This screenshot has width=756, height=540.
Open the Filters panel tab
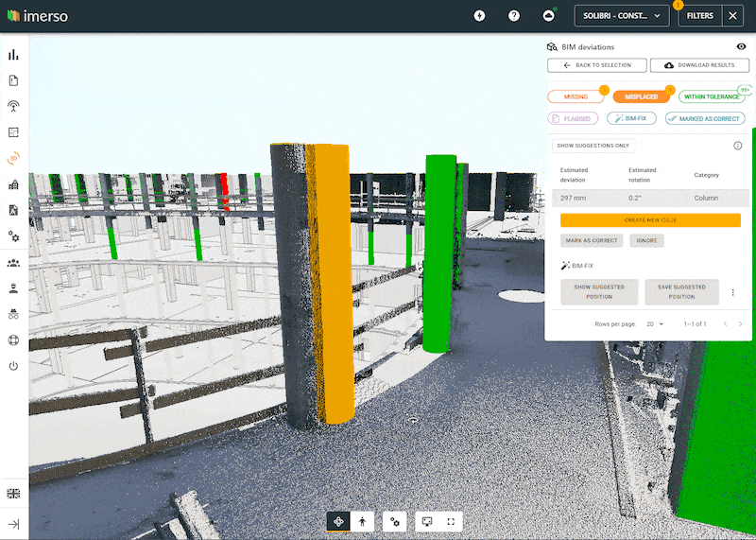click(700, 16)
